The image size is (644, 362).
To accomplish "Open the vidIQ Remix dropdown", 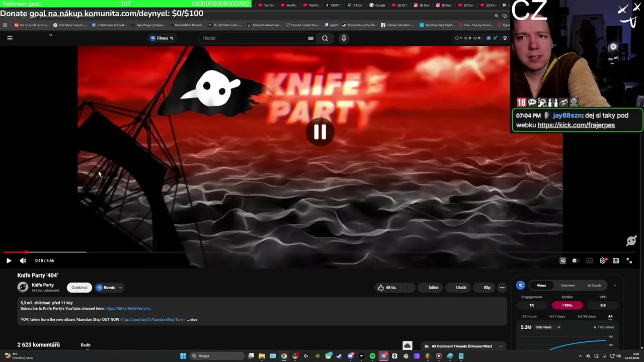I will (109, 288).
